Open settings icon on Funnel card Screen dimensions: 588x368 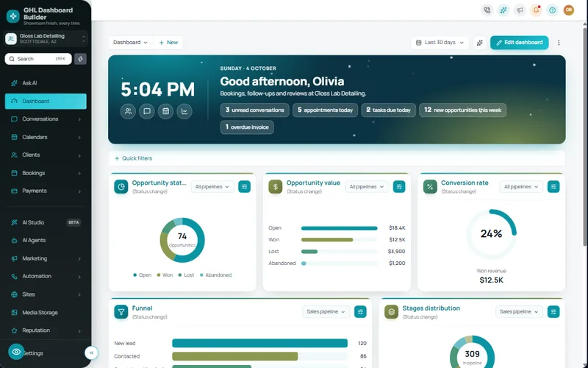(x=360, y=311)
